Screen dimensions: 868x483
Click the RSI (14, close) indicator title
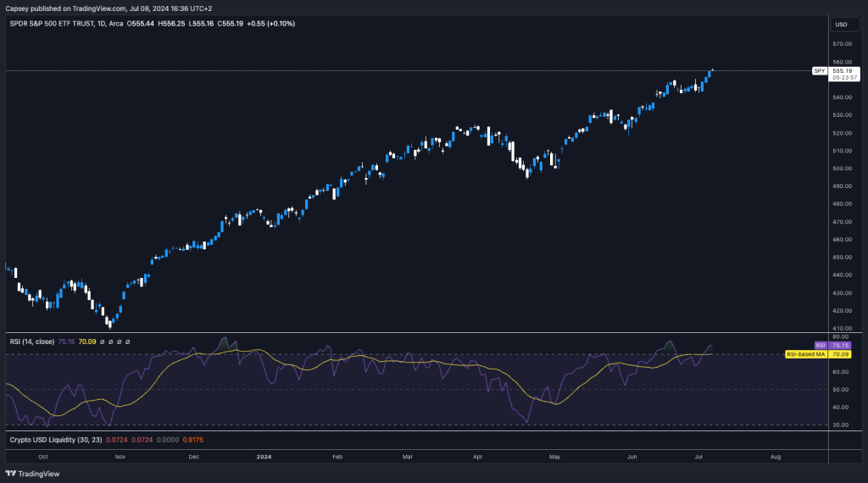[x=31, y=341]
